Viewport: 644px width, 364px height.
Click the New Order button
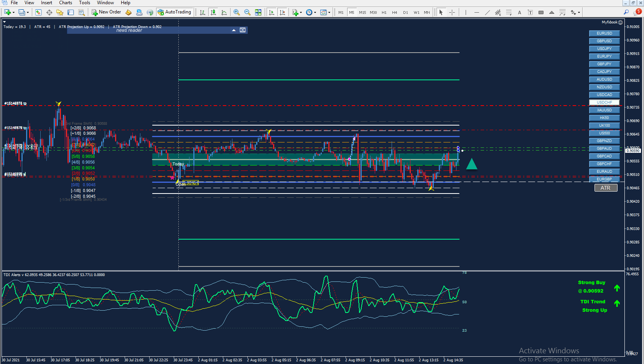(x=106, y=12)
